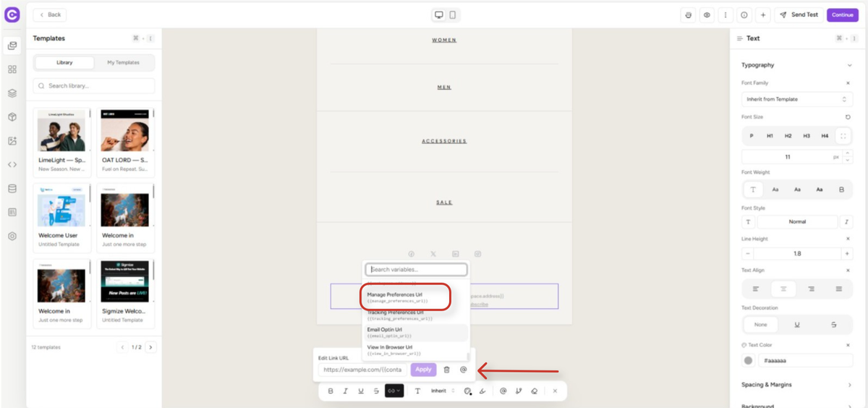Set Text Decoration to underline
This screenshot has height=408, width=868.
tap(797, 325)
